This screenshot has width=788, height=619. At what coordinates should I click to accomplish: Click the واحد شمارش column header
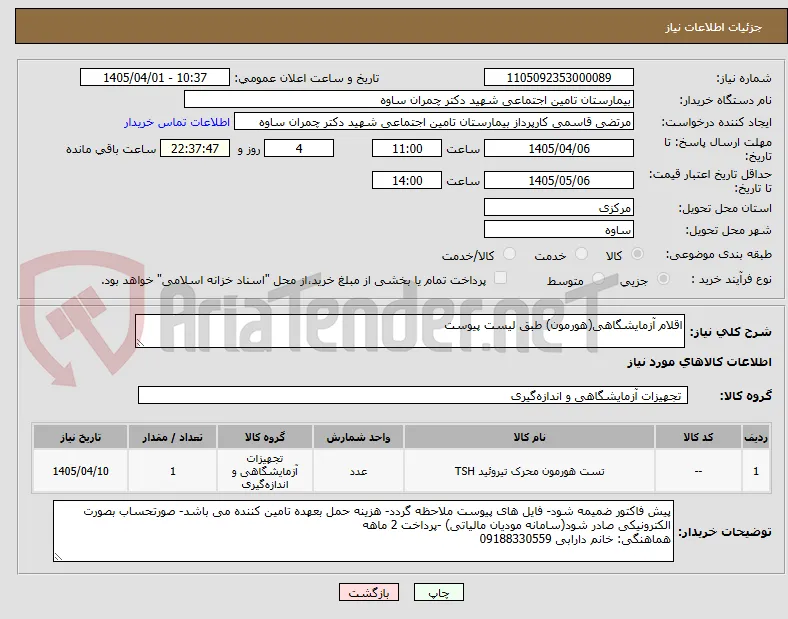click(358, 437)
